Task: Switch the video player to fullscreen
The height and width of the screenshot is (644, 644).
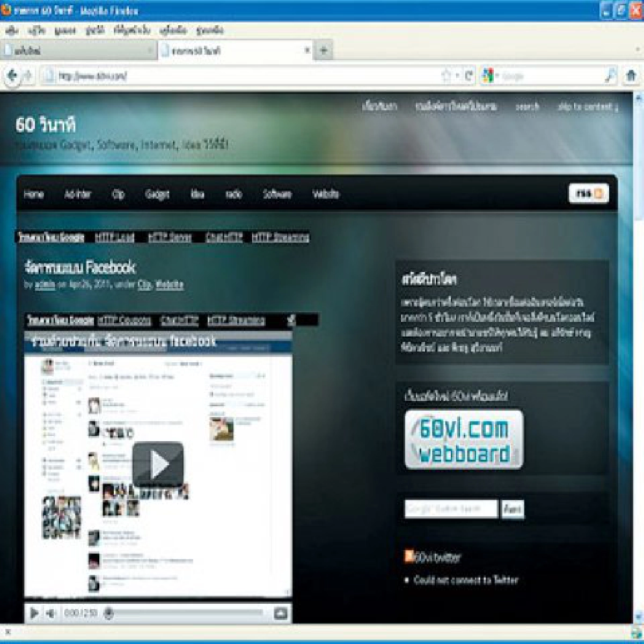Action: click(280, 612)
